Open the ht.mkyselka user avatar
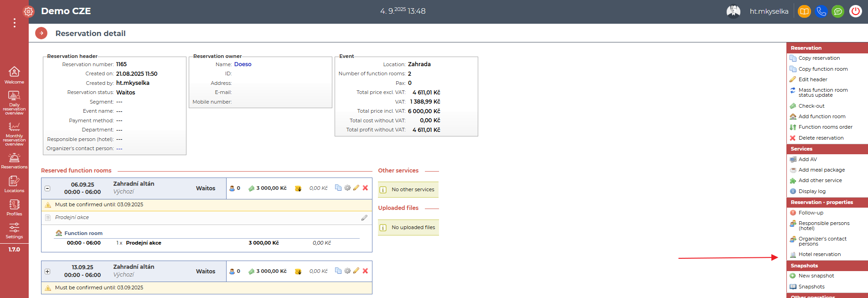 point(733,11)
